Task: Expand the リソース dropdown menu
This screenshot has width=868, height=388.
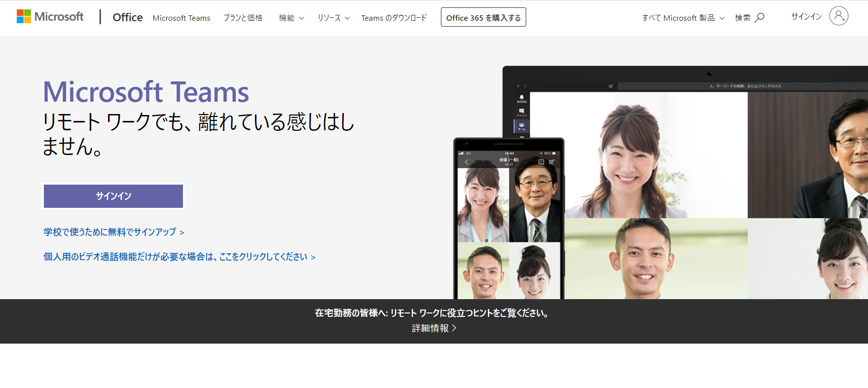Action: click(333, 18)
